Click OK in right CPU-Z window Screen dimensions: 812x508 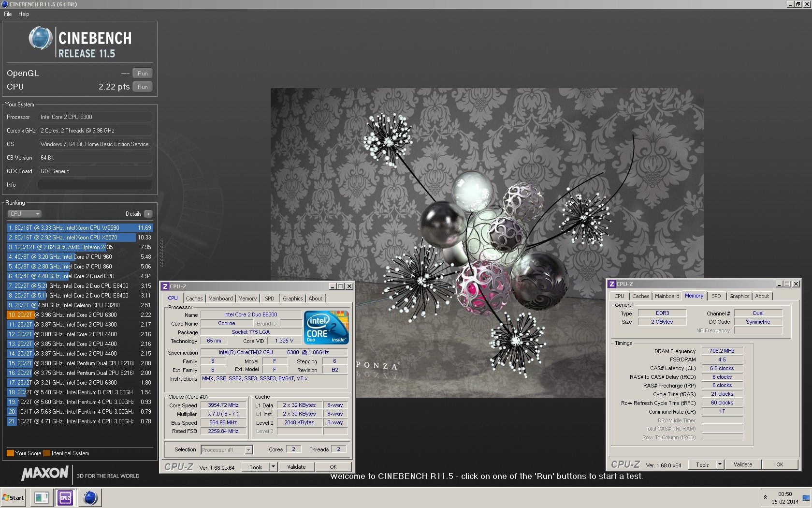pos(780,464)
